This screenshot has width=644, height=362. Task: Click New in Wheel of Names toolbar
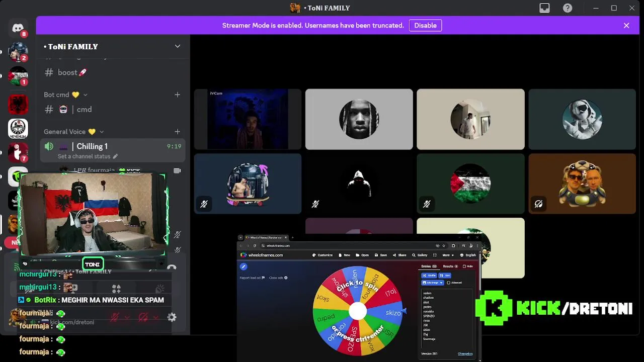pyautogui.click(x=344, y=255)
